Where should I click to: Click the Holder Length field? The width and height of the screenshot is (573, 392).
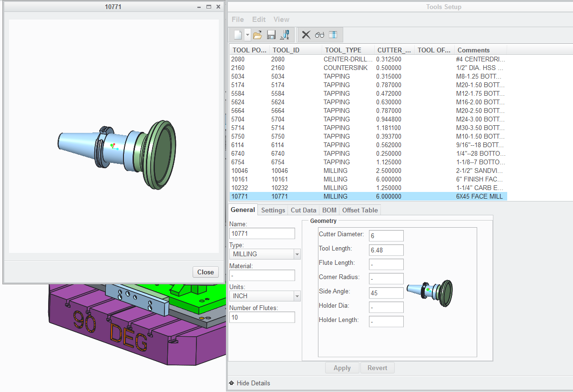pyautogui.click(x=386, y=322)
